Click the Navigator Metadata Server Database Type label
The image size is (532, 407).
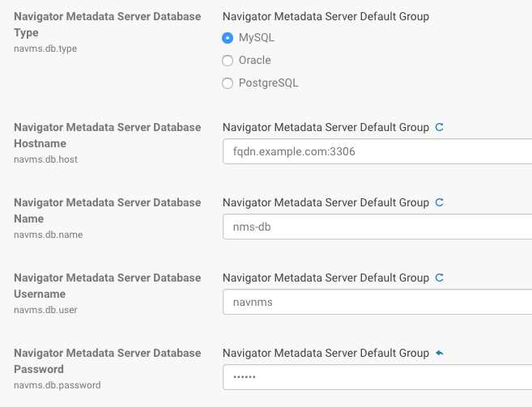coord(107,24)
